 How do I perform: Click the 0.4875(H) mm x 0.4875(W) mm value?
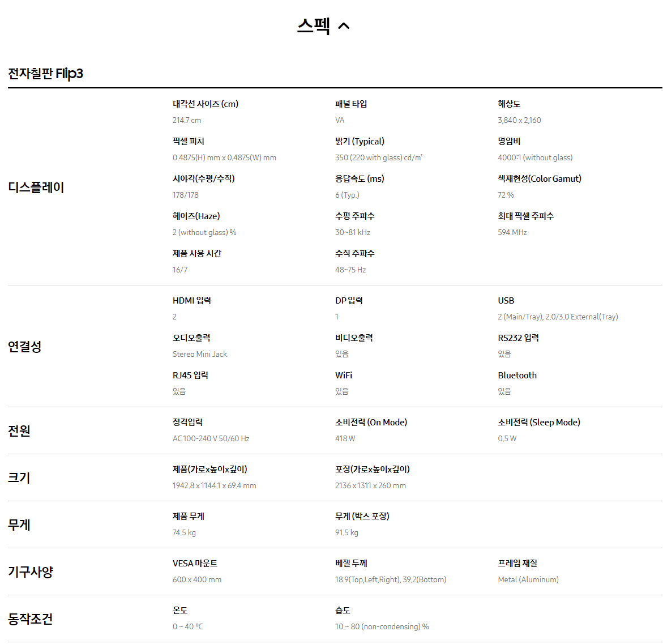225,157
